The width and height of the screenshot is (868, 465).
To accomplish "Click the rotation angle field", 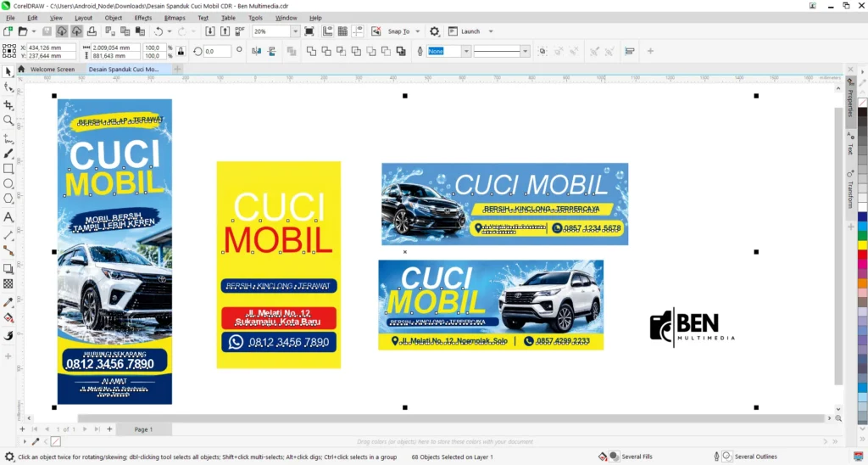I will pos(216,51).
